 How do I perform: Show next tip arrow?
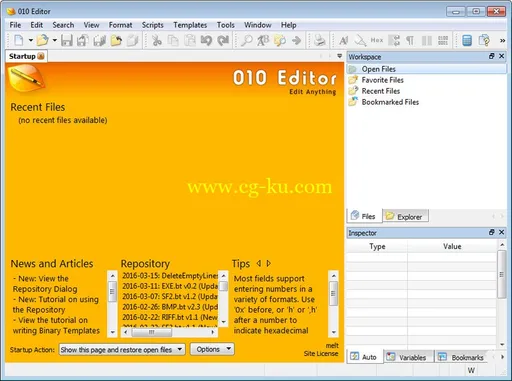click(x=269, y=263)
